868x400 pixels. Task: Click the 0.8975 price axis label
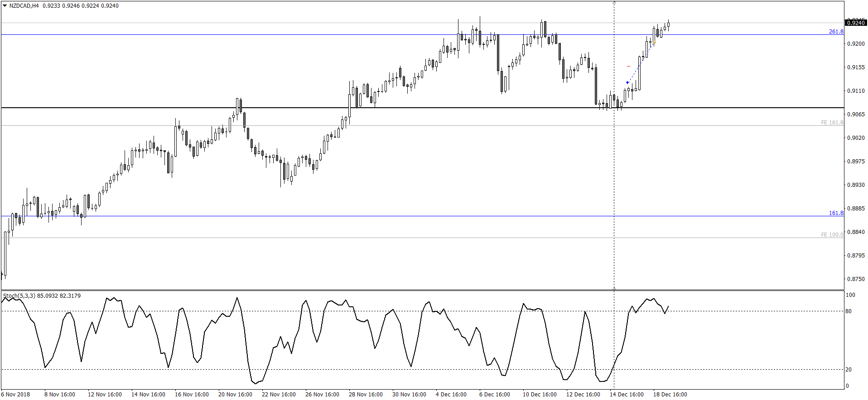coord(856,162)
